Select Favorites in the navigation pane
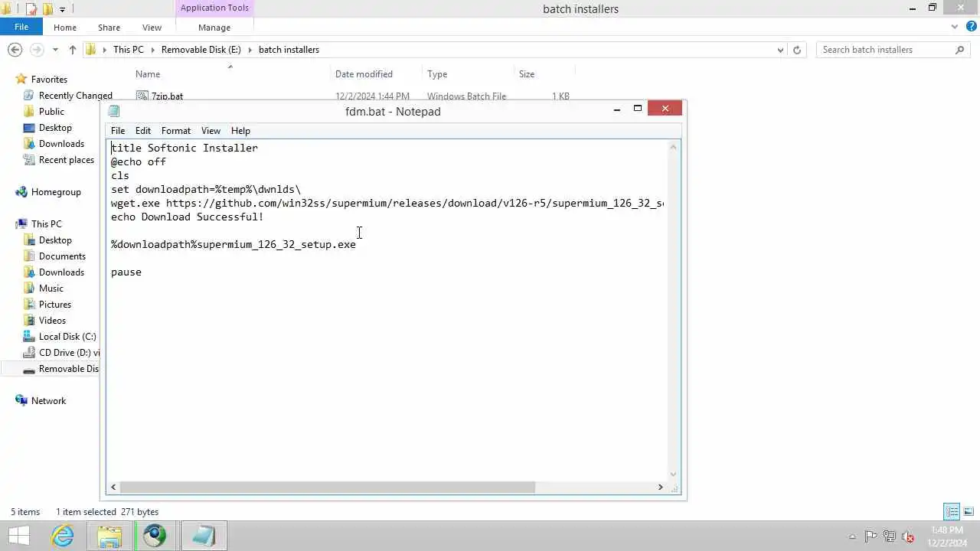This screenshot has width=980, height=551. pos(49,80)
